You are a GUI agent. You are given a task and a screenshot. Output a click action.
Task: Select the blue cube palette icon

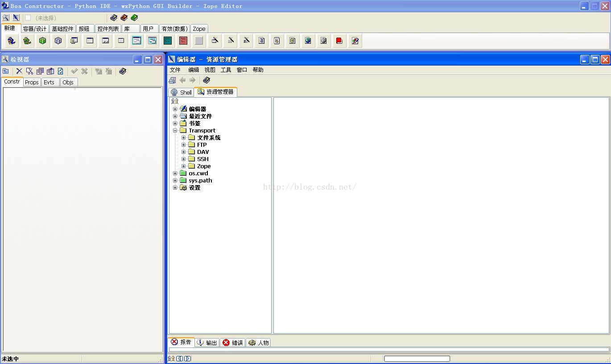[58, 41]
